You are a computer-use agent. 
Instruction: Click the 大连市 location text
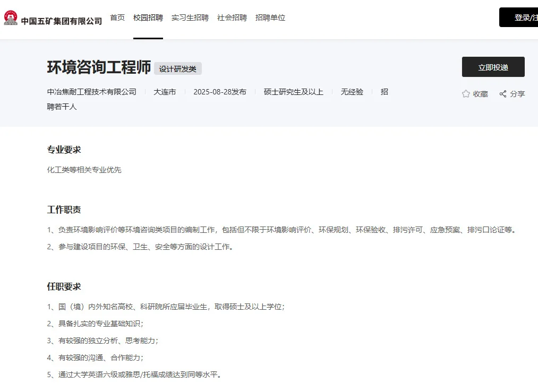tap(165, 92)
